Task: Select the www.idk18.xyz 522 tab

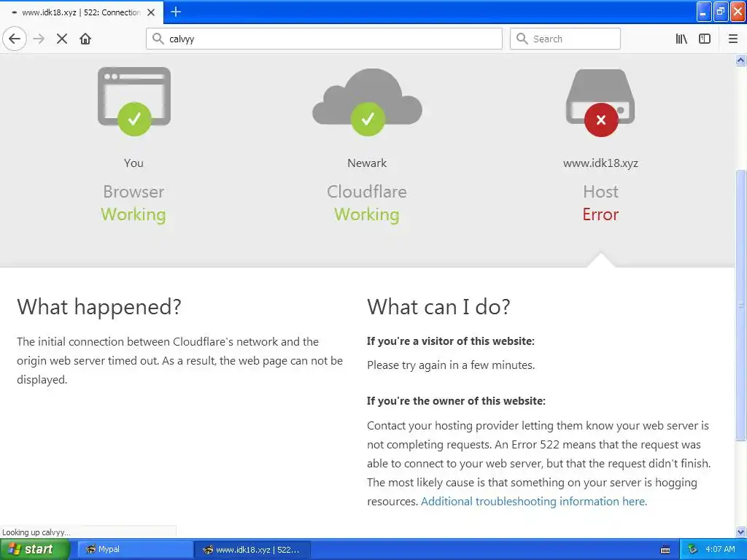Action: tap(81, 12)
